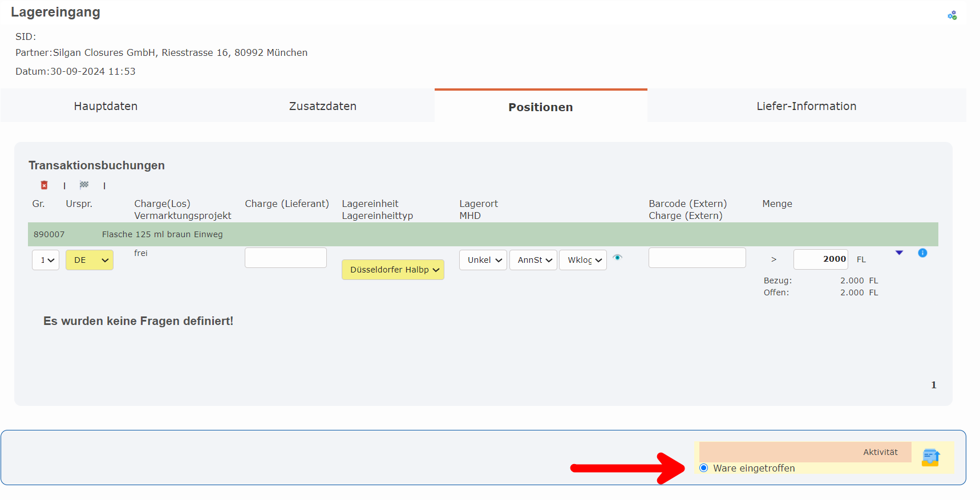Switch to the Zusatzdaten tab

pos(323,106)
